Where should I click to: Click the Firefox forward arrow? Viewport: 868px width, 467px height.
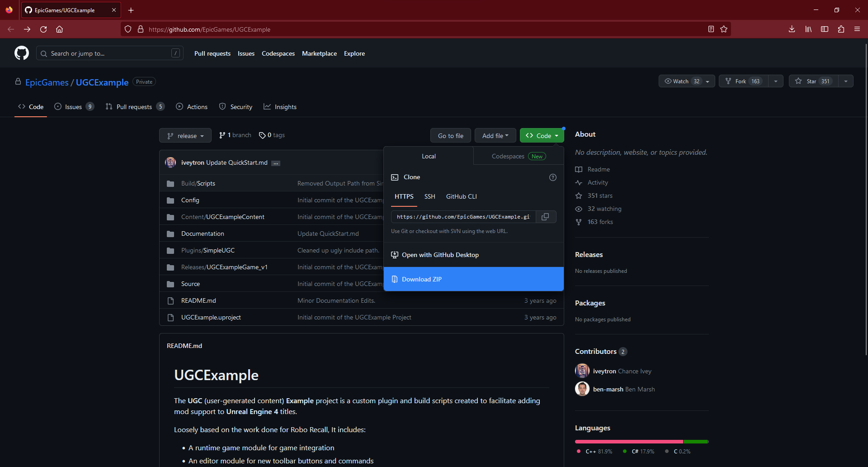pyautogui.click(x=27, y=29)
